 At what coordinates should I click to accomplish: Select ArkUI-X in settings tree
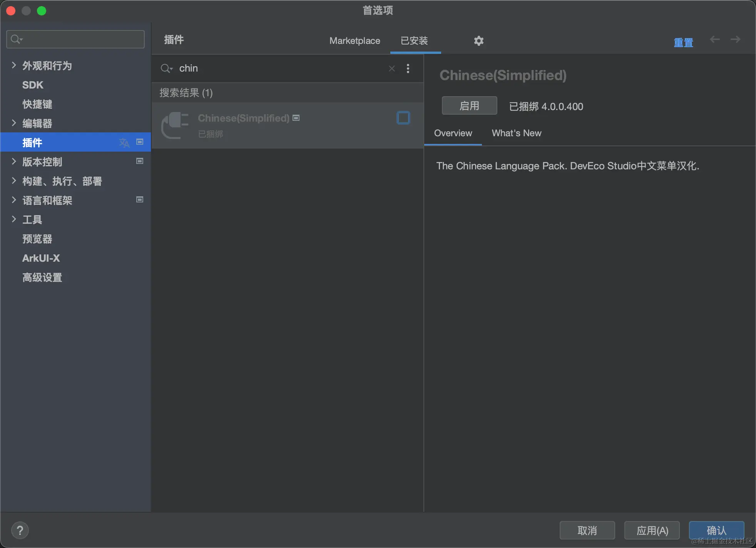(x=75, y=258)
